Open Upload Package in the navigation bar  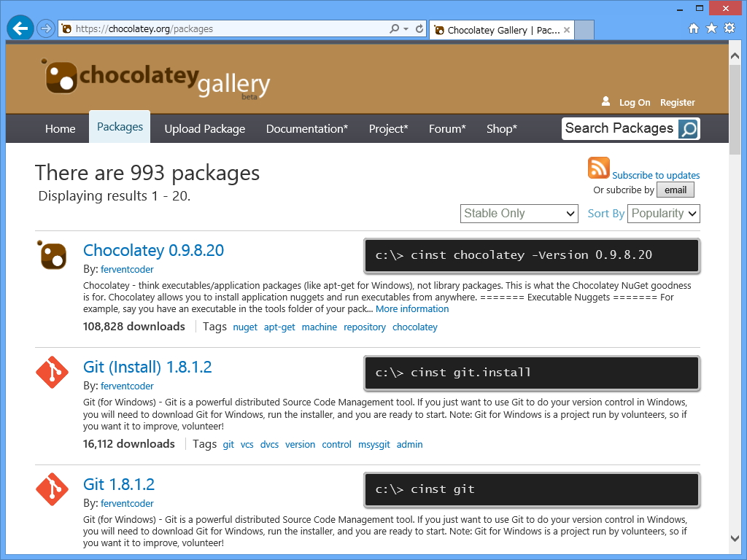click(x=205, y=128)
